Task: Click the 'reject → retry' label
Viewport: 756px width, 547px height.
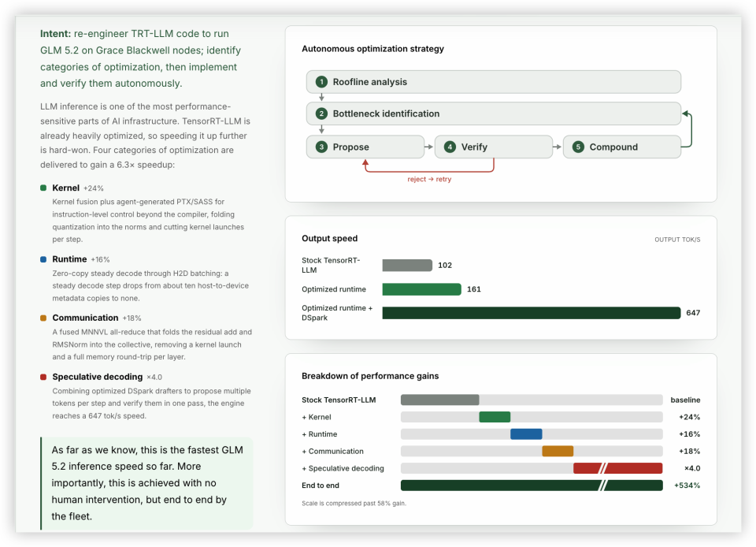Action: pos(429,179)
